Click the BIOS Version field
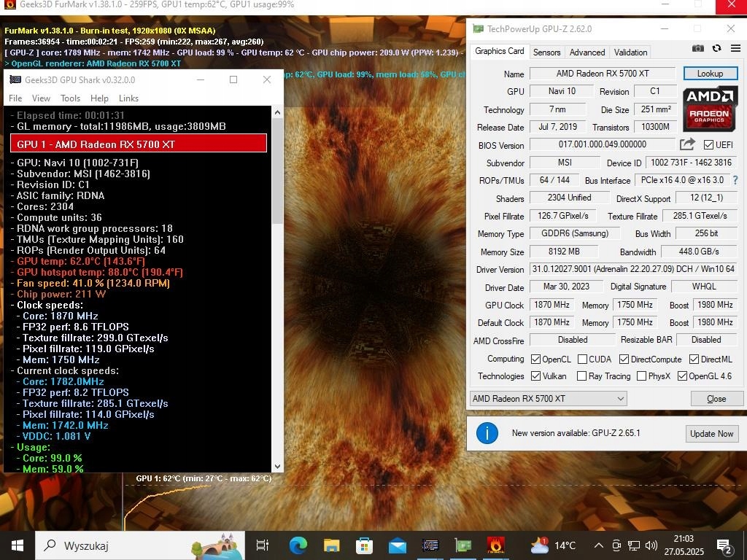 (602, 144)
